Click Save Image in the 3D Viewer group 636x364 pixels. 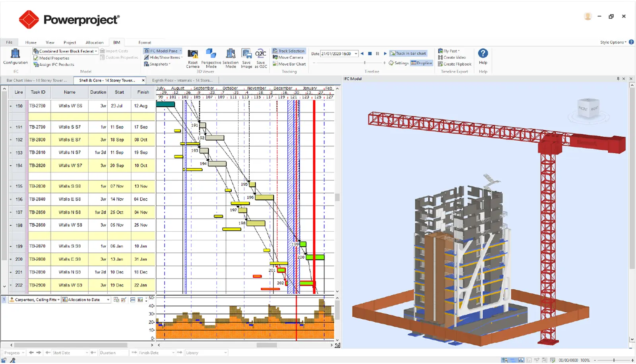click(247, 56)
